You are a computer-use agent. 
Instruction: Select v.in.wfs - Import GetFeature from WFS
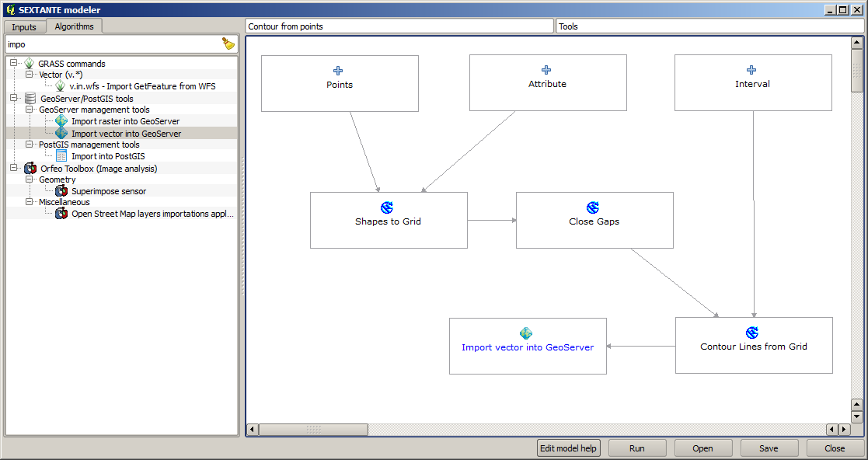coord(143,86)
